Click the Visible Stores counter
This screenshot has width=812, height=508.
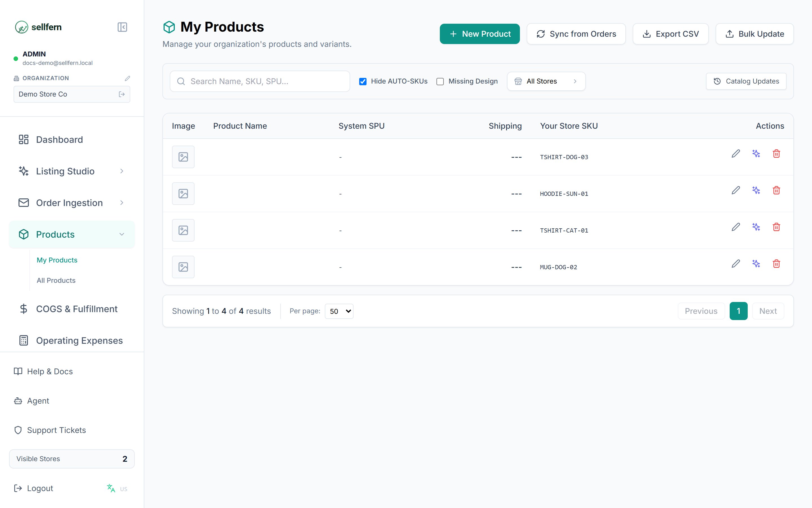click(x=72, y=459)
